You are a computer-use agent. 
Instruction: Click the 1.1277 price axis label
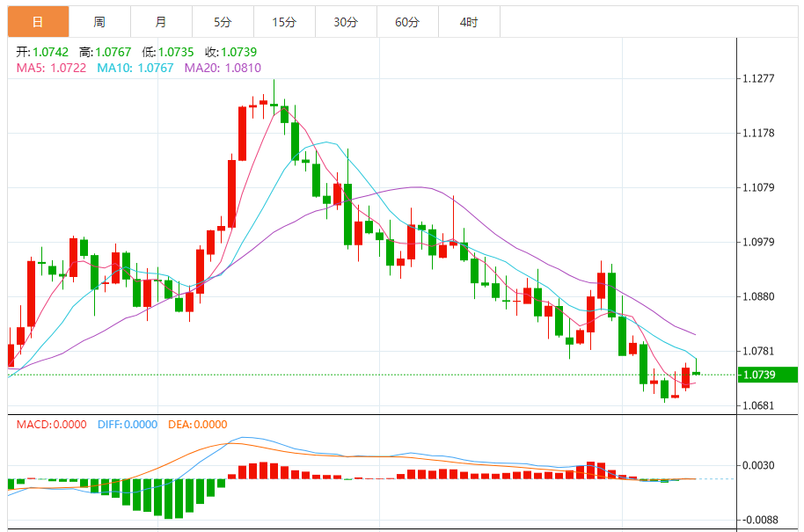click(x=758, y=78)
